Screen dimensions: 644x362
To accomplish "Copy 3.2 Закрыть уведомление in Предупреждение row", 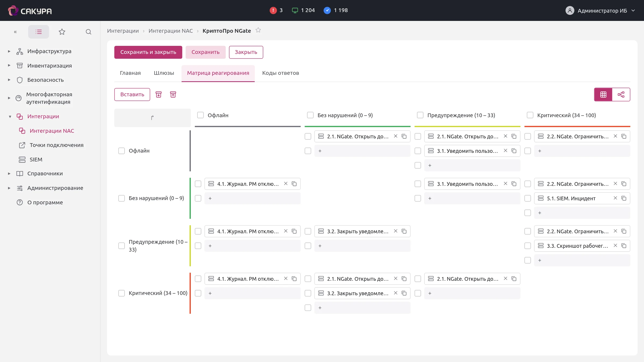I will tap(404, 231).
